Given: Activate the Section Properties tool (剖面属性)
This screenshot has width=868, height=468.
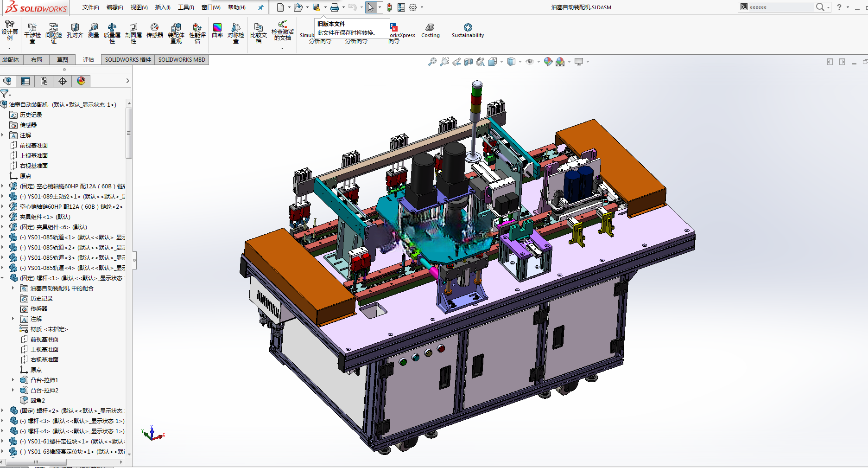Looking at the screenshot, I should coord(133,33).
